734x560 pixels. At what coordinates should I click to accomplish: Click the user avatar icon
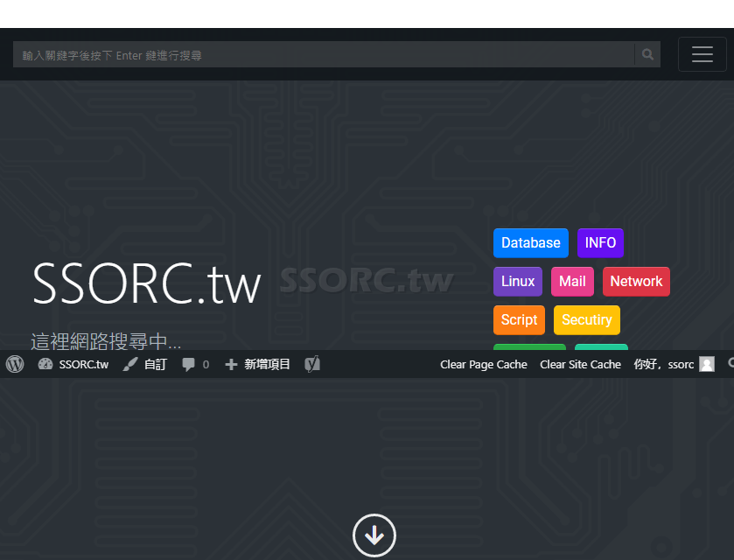pyautogui.click(x=707, y=364)
